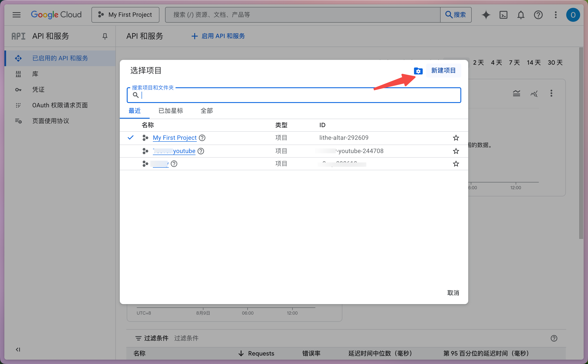The image size is (588, 364).
Task: Open the help question mark menu
Action: click(x=538, y=15)
